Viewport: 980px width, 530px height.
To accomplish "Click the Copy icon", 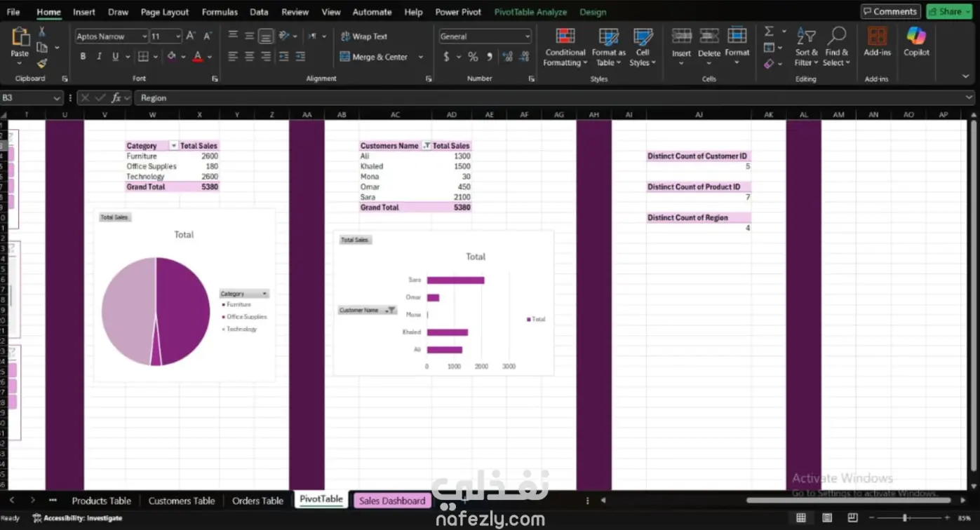I will pyautogui.click(x=42, y=48).
